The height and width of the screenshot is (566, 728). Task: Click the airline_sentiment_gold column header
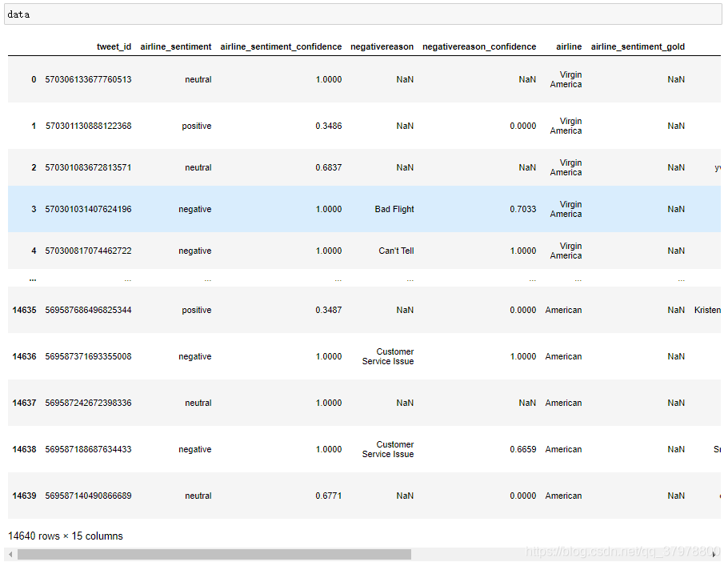click(638, 46)
